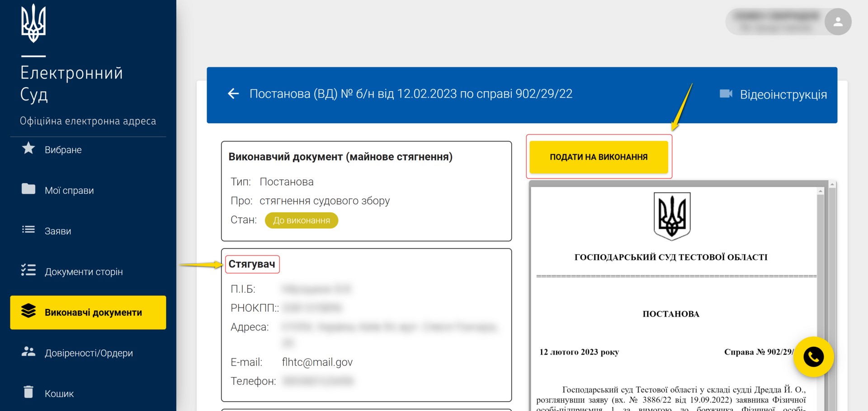Viewport: 868px width, 411px height.
Task: Open Мої справи menu item
Action: (x=69, y=191)
